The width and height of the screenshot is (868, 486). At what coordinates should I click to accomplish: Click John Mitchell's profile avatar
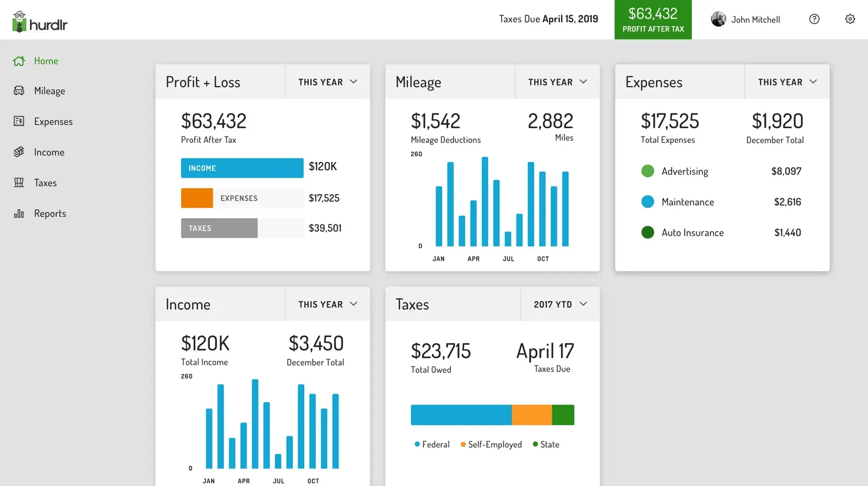719,19
